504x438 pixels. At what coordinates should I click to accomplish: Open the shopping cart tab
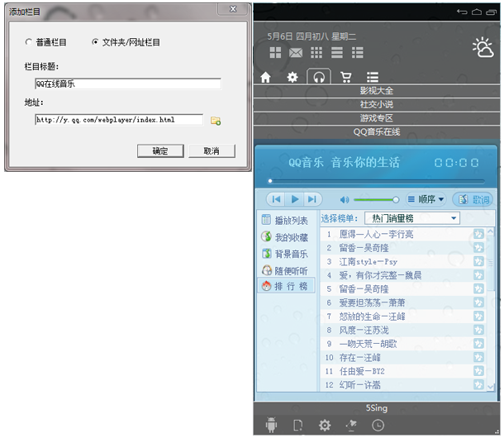pyautogui.click(x=346, y=77)
